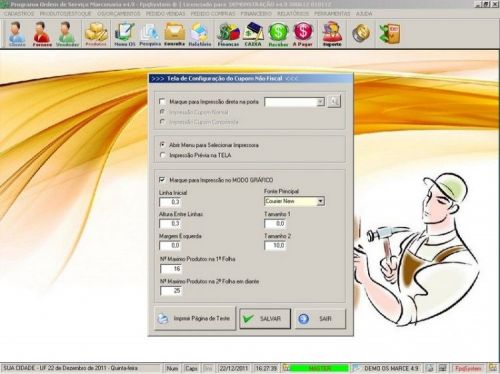Open the Suporte headset icon
The height and width of the screenshot is (374, 500).
[332, 34]
